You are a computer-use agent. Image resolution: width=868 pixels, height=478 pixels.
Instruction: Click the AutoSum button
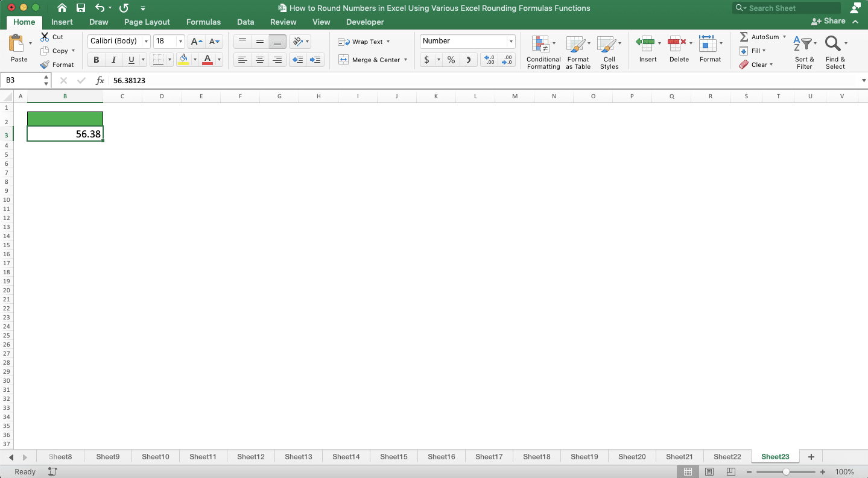coord(759,37)
